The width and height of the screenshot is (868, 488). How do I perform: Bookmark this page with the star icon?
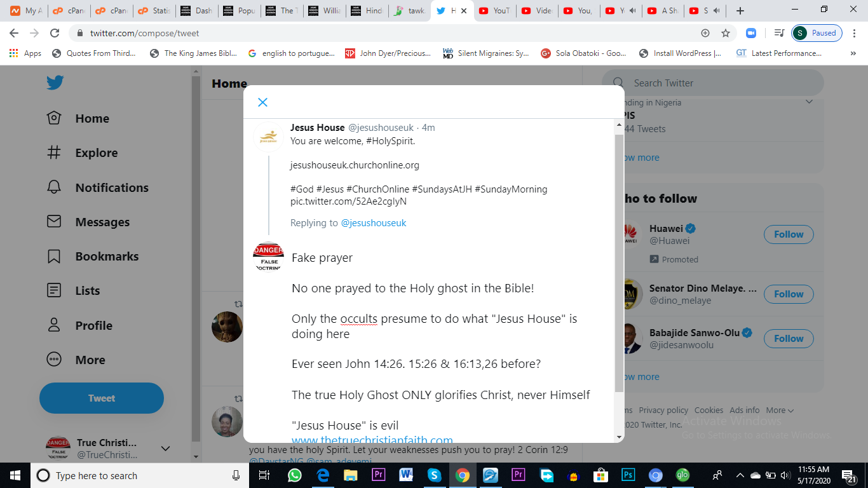(x=725, y=33)
